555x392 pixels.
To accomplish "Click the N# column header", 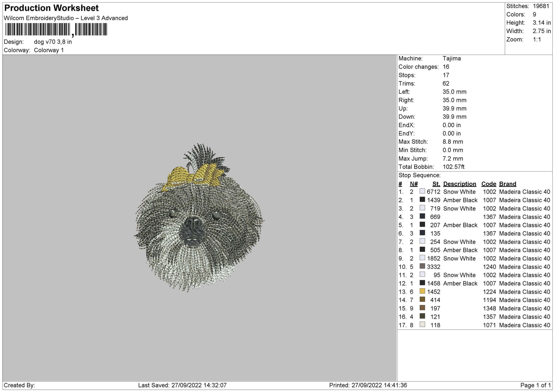I will pyautogui.click(x=414, y=184).
